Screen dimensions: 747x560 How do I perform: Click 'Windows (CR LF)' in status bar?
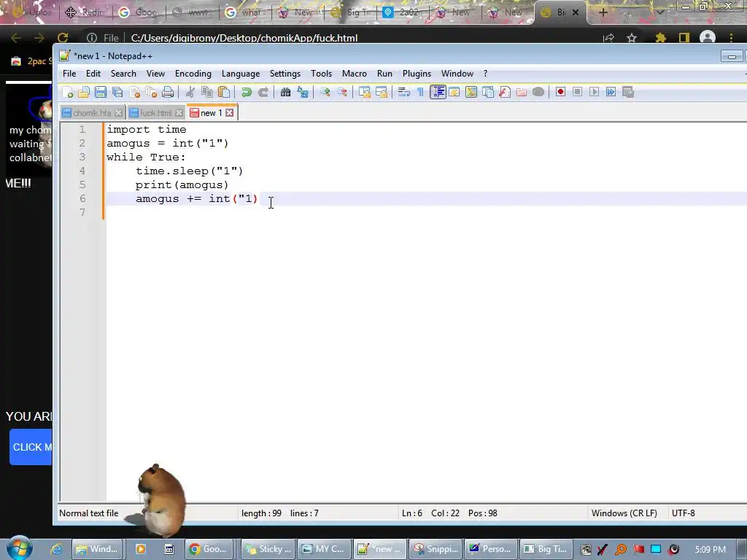(624, 513)
